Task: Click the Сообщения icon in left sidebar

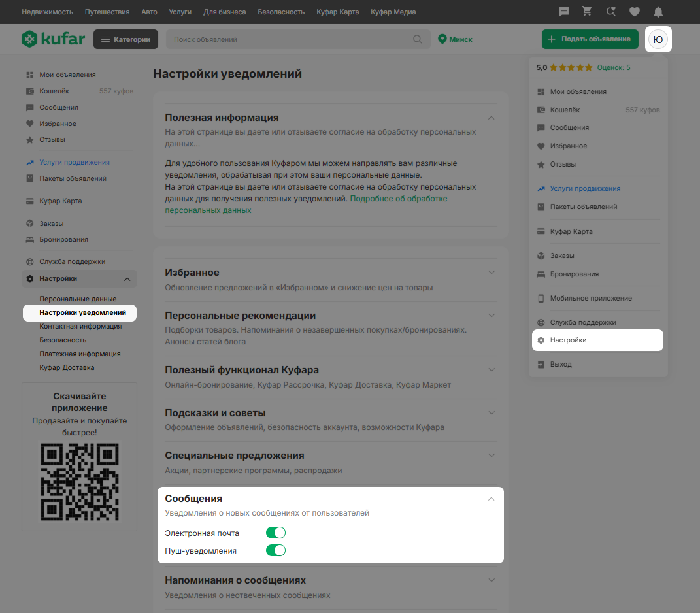Action: click(x=30, y=108)
